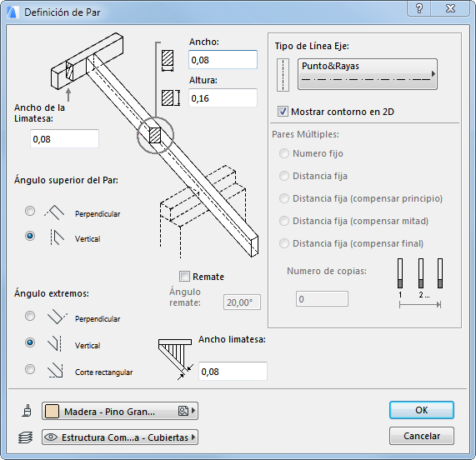
Task: Click the eye icon in layer selector
Action: [51, 437]
